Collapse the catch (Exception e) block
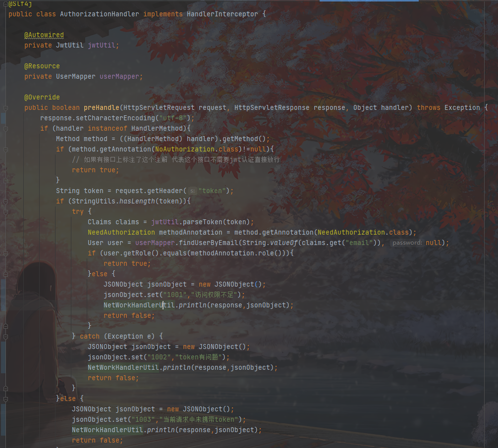 pyautogui.click(x=5, y=337)
